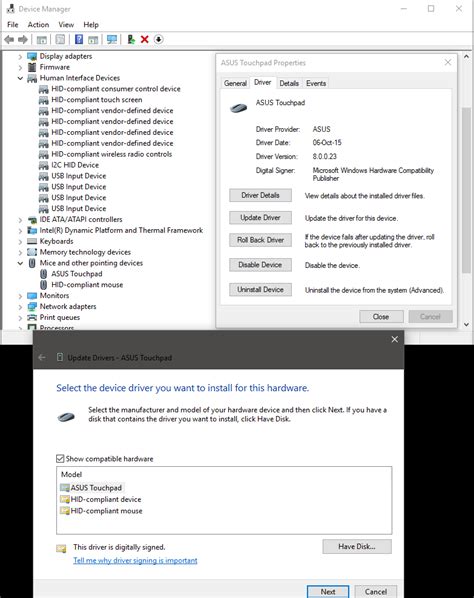The height and width of the screenshot is (598, 474).
Task: Expand the Keyboards node
Action: (20, 242)
